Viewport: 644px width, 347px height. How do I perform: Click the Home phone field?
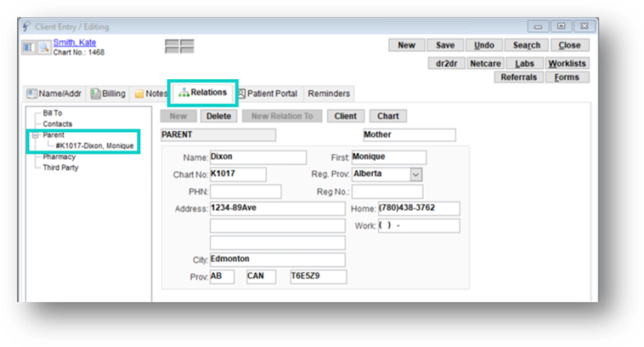pos(419,208)
